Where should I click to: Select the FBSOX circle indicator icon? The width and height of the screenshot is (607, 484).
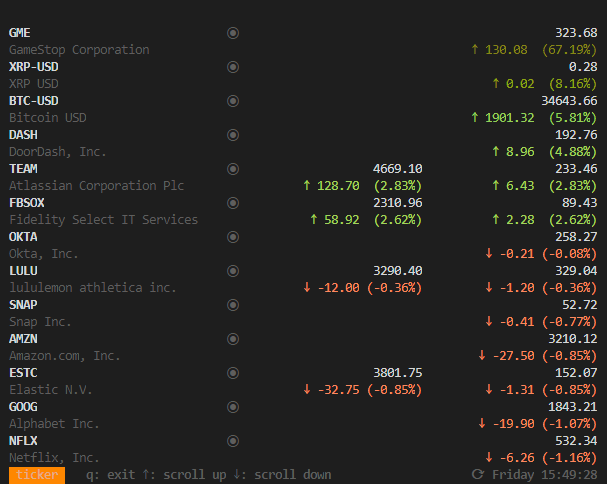233,203
